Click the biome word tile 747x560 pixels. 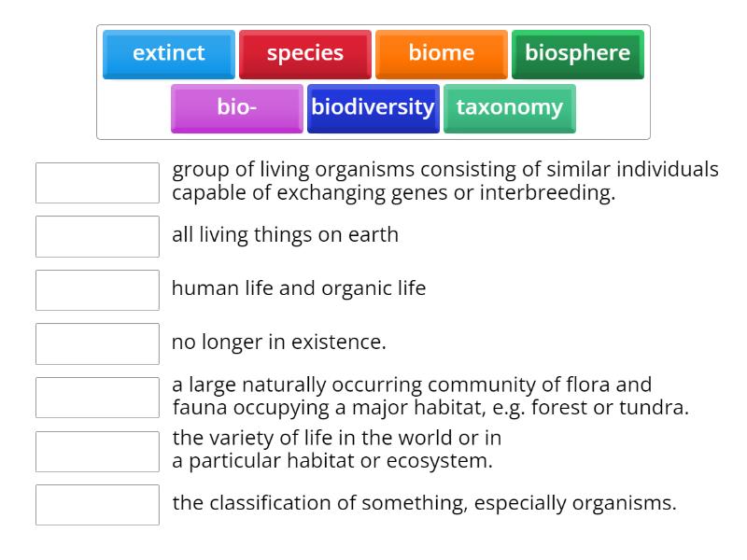[441, 54]
